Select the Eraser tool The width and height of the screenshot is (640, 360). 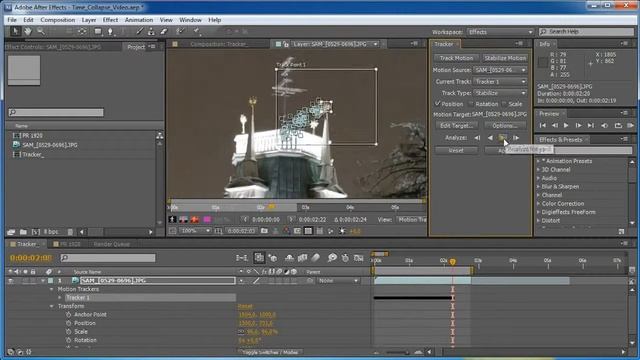point(164,31)
